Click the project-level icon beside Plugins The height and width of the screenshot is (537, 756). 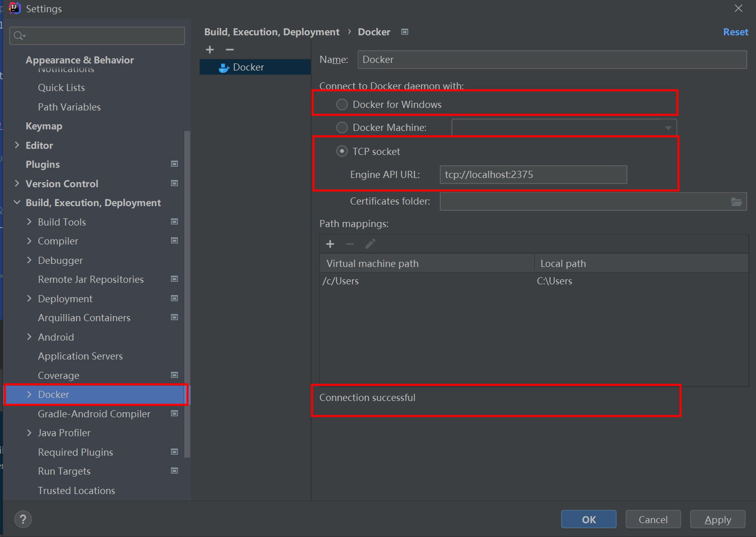point(175,164)
